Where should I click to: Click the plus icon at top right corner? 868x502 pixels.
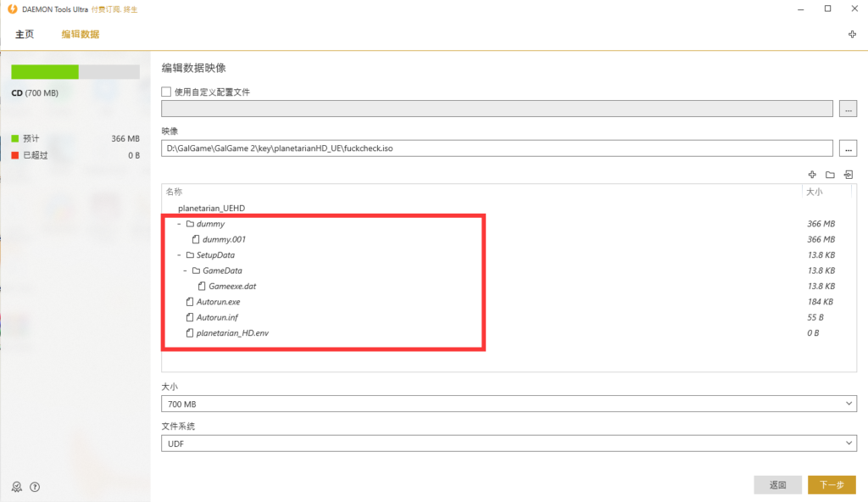852,35
